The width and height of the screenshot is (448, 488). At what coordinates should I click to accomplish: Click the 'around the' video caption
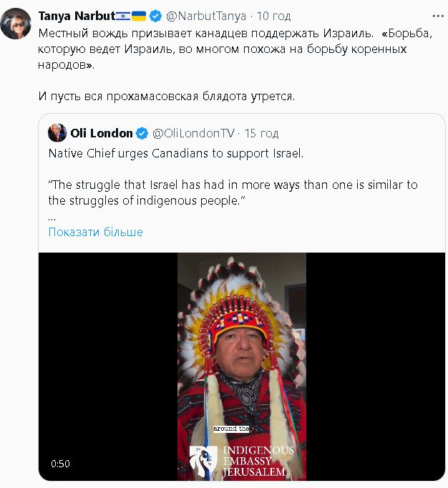pos(230,429)
